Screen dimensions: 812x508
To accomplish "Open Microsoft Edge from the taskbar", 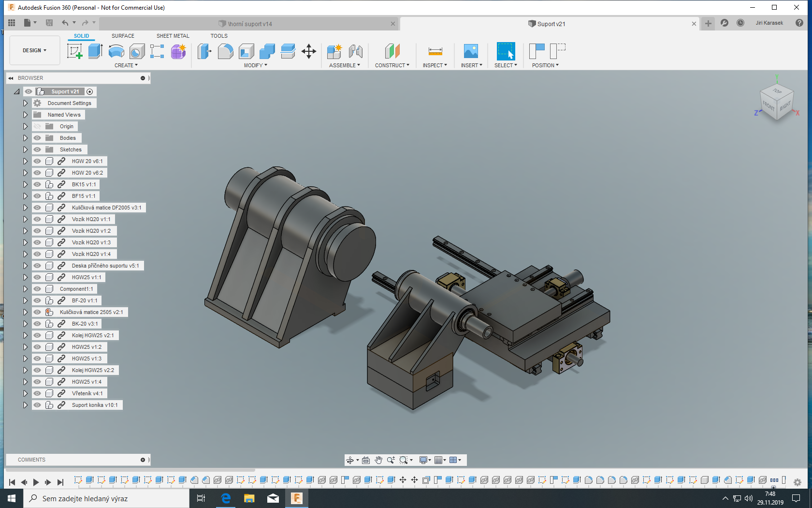I will tap(226, 498).
